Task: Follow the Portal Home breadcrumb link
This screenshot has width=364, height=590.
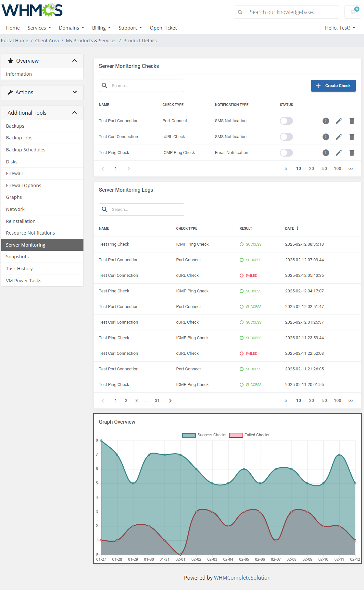Action: [x=15, y=41]
